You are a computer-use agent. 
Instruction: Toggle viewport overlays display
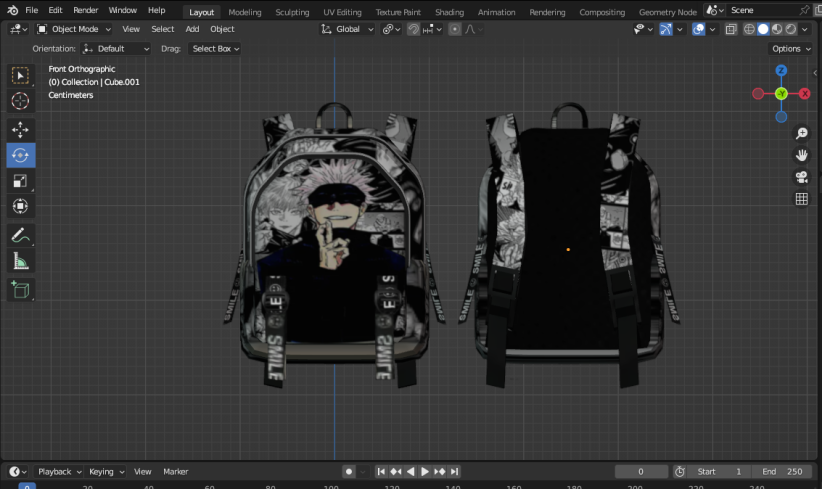tap(698, 29)
